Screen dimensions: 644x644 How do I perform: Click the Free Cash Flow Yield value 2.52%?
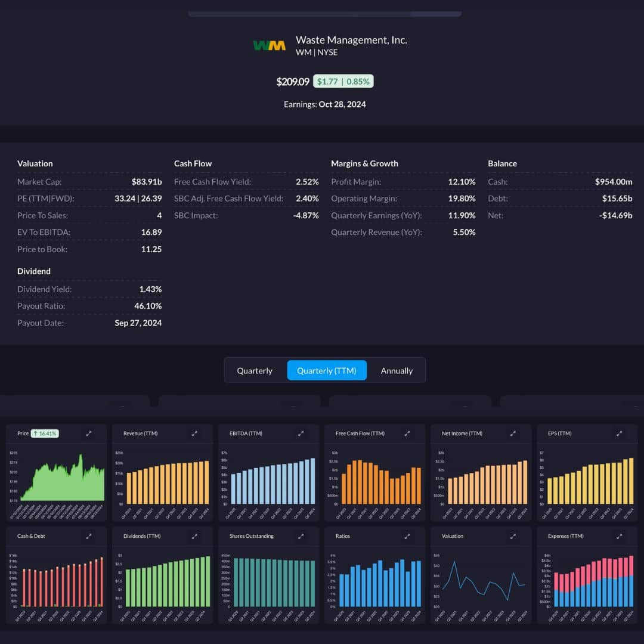(x=307, y=181)
